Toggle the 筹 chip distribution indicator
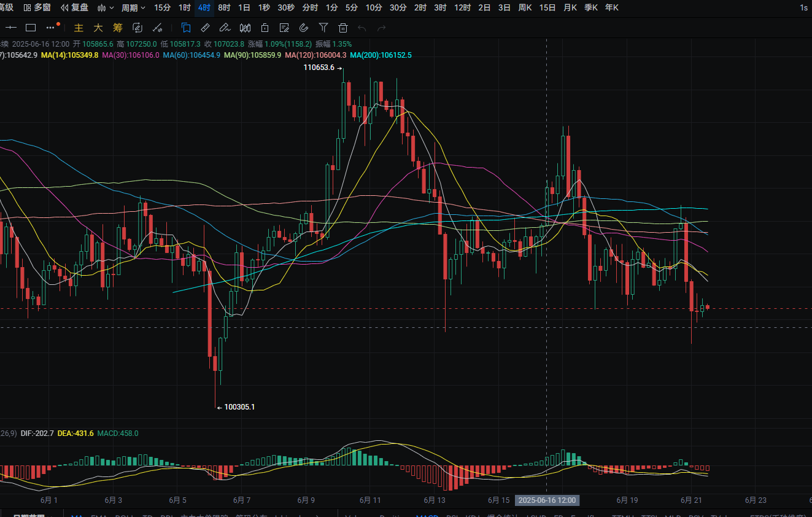Image resolution: width=812 pixels, height=517 pixels. coord(118,28)
